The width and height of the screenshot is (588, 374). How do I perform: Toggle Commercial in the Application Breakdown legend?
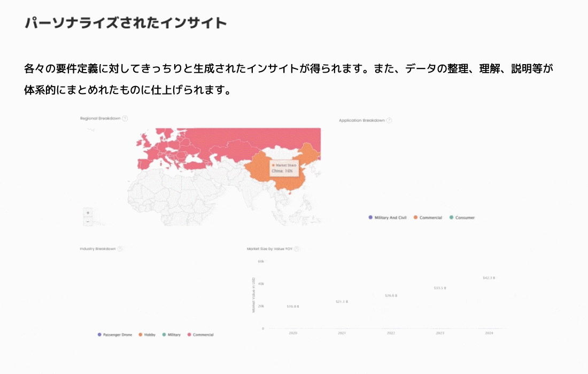428,218
